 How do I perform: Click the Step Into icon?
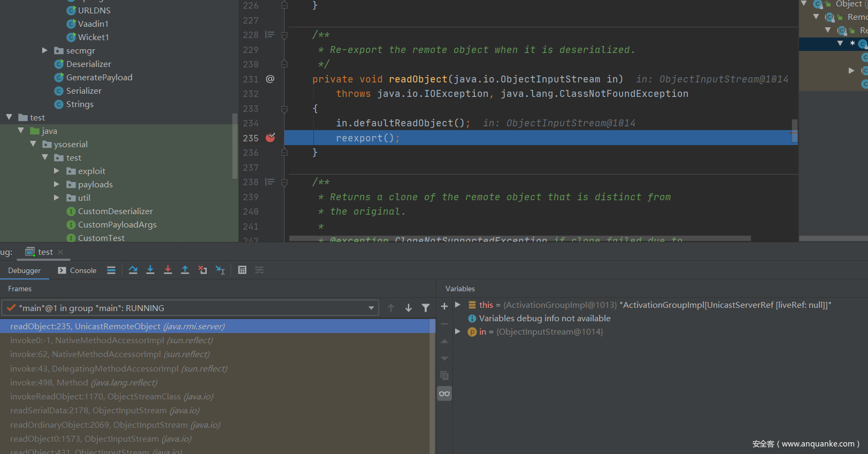[x=150, y=270]
